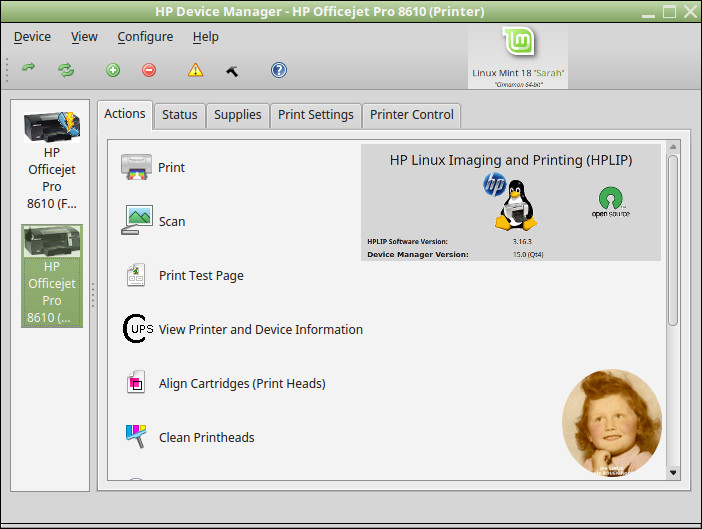Image resolution: width=702 pixels, height=529 pixels.
Task: Click the HP Tux penguin logo
Action: [x=510, y=202]
